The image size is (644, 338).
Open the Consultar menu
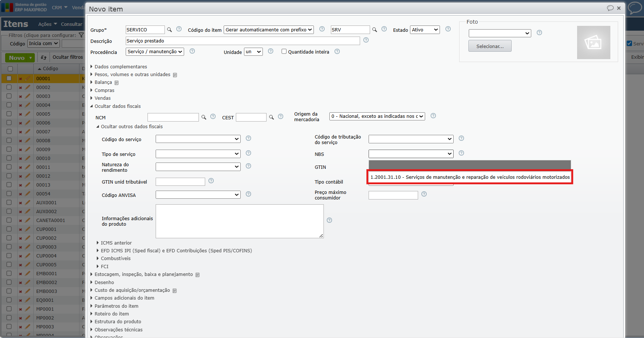pos(72,24)
